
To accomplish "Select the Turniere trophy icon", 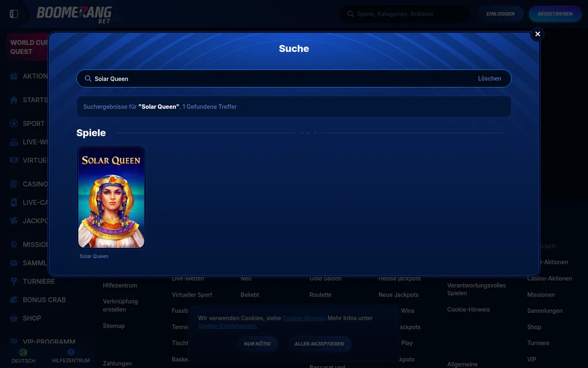I will pyautogui.click(x=14, y=282).
